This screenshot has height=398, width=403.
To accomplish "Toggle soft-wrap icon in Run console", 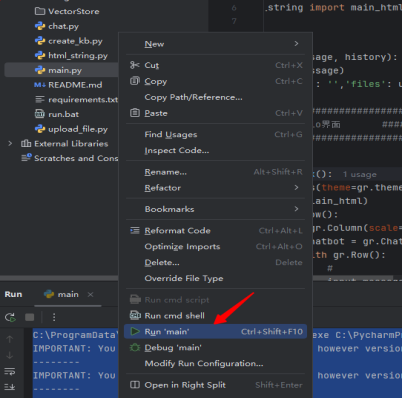I will tap(10, 371).
